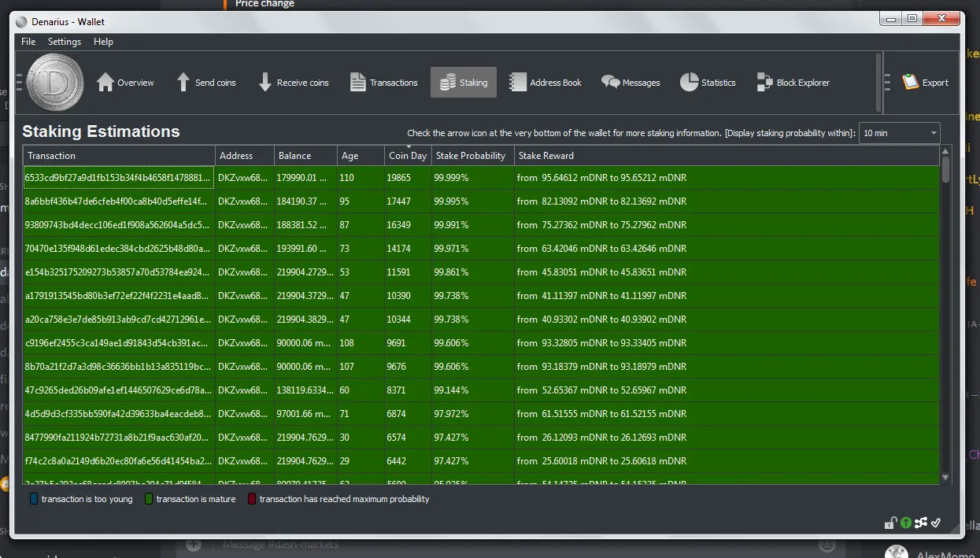The image size is (980, 558).
Task: Sort by Coin Day column header
Action: point(408,156)
